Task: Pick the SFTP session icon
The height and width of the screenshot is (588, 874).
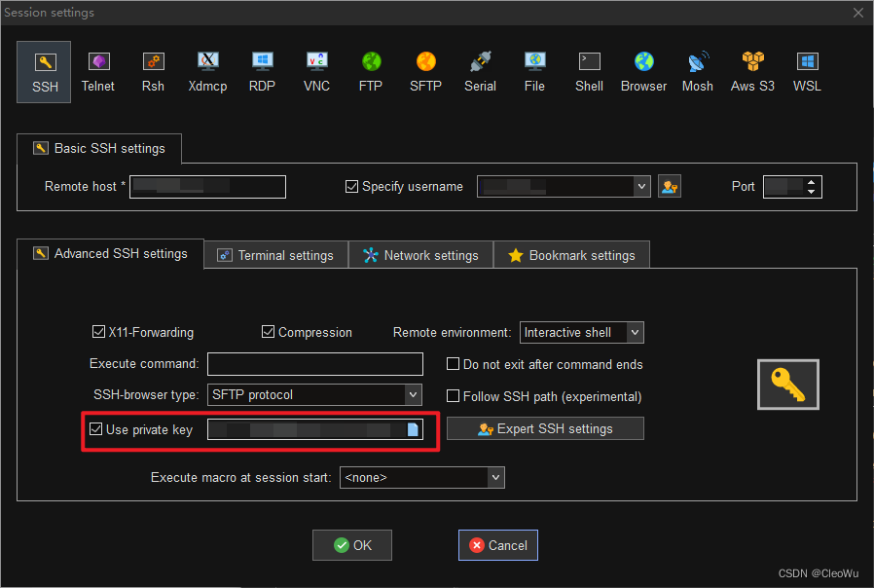Action: coord(425,72)
